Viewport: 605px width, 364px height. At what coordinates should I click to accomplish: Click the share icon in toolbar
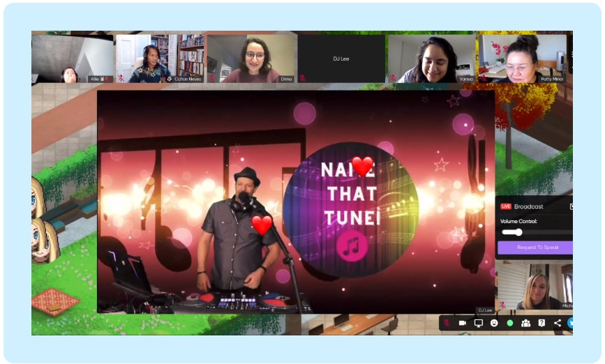[557, 323]
